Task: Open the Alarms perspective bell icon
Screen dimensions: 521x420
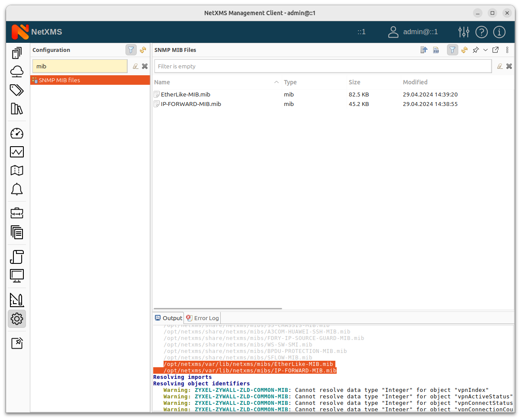Action: pos(16,189)
